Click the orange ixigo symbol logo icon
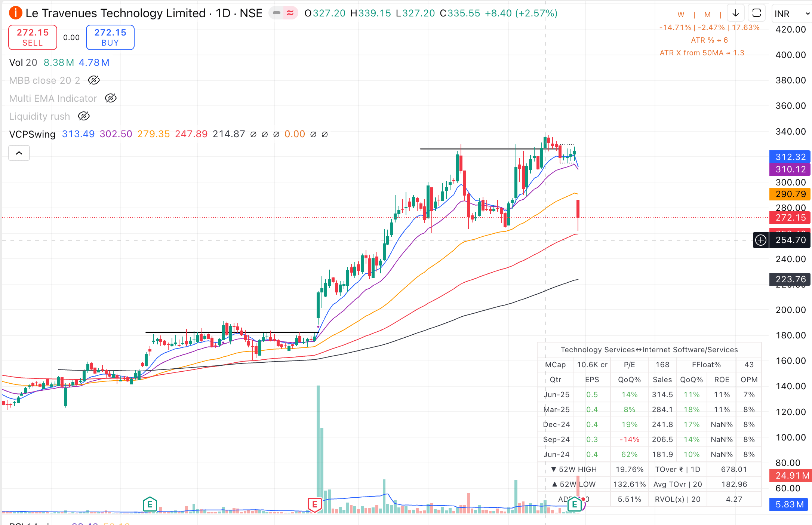Image resolution: width=812 pixels, height=525 pixels. [x=16, y=13]
